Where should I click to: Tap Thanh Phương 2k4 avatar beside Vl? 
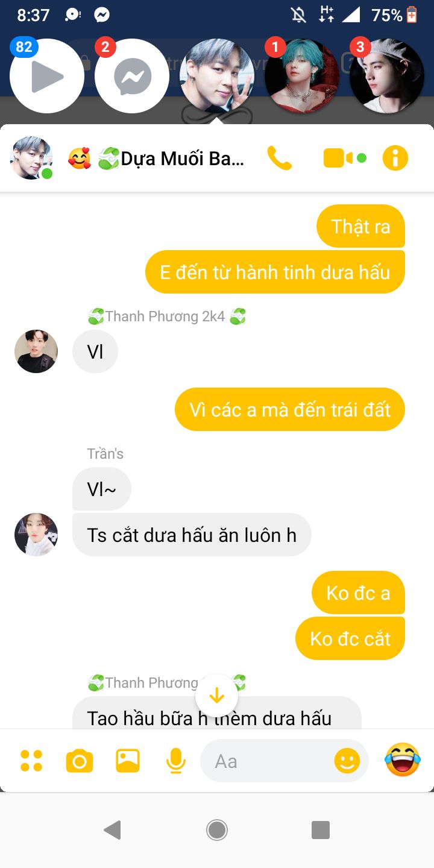pos(36,351)
